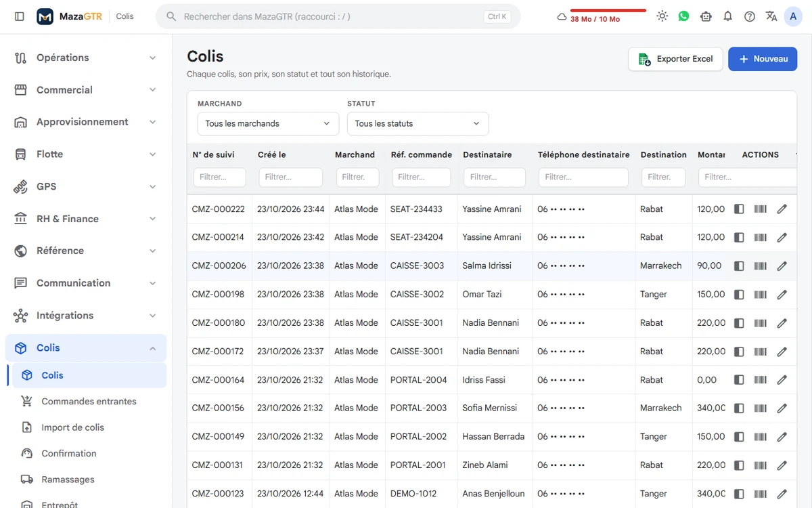Open the Marchand filter dropdown

tap(268, 123)
